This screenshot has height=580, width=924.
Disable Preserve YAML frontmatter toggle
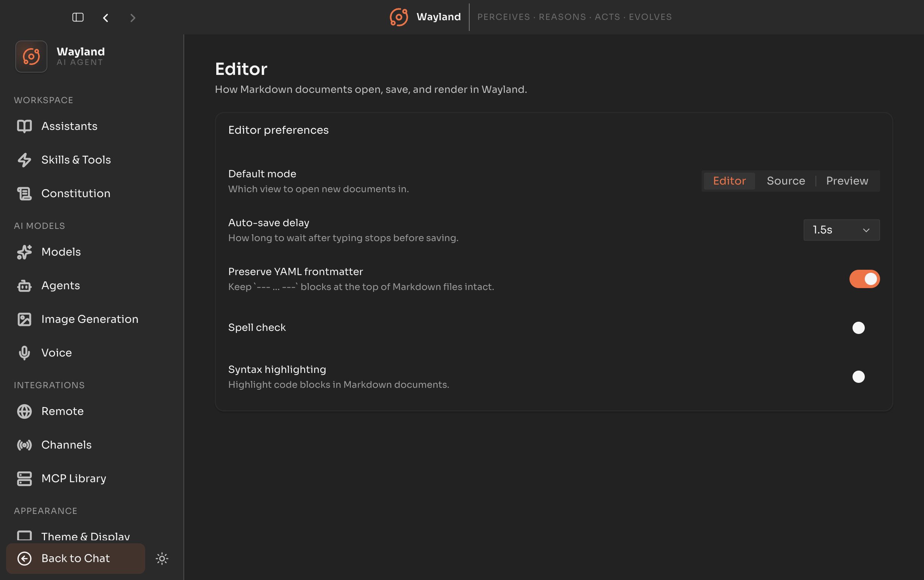(x=864, y=279)
